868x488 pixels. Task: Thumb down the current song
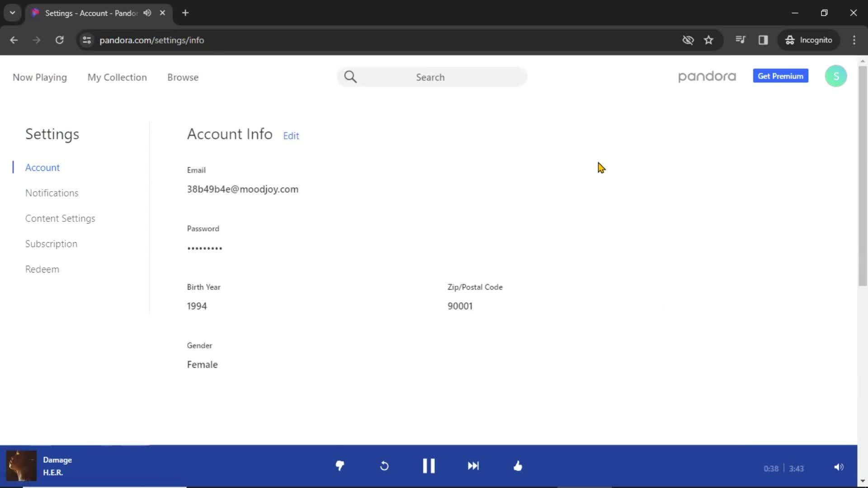pyautogui.click(x=340, y=466)
